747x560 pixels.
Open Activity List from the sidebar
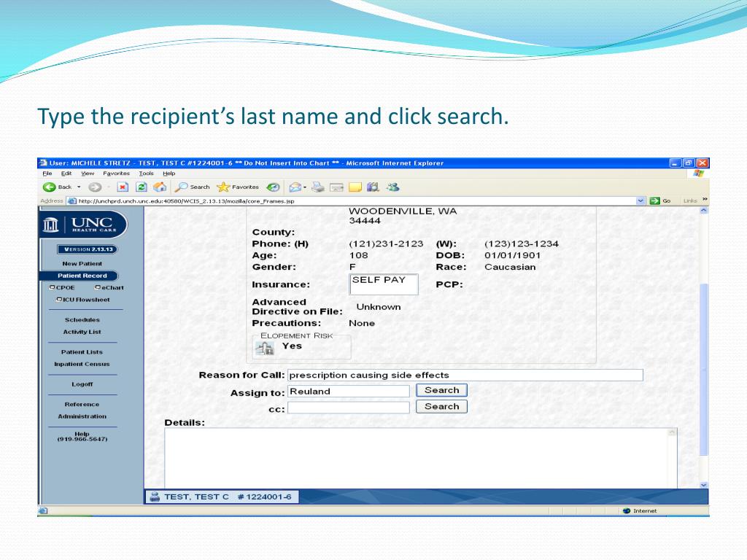tap(82, 332)
